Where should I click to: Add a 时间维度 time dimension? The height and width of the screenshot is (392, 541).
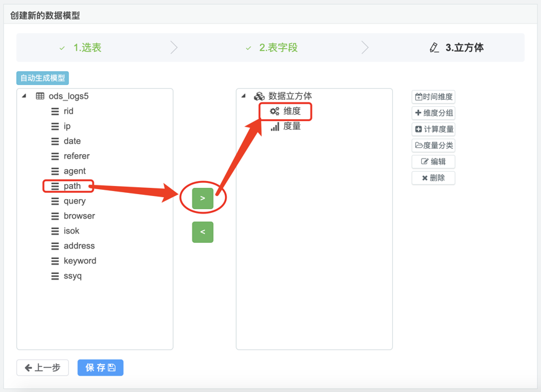434,97
